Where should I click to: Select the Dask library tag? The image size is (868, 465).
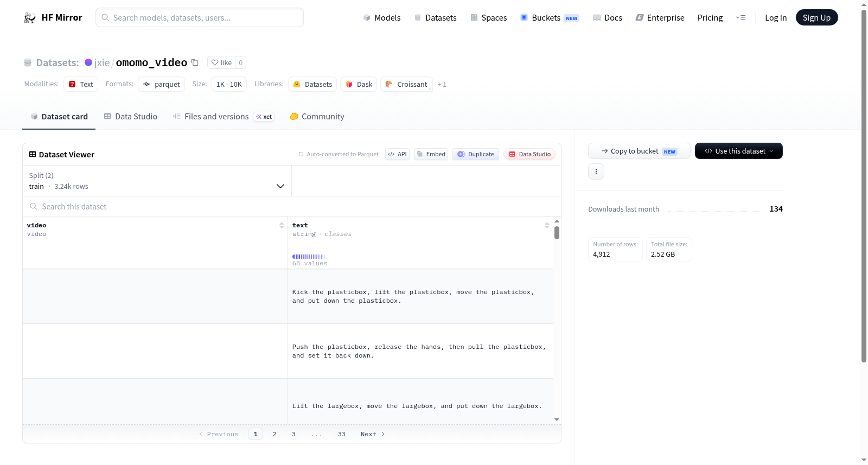[x=359, y=84]
